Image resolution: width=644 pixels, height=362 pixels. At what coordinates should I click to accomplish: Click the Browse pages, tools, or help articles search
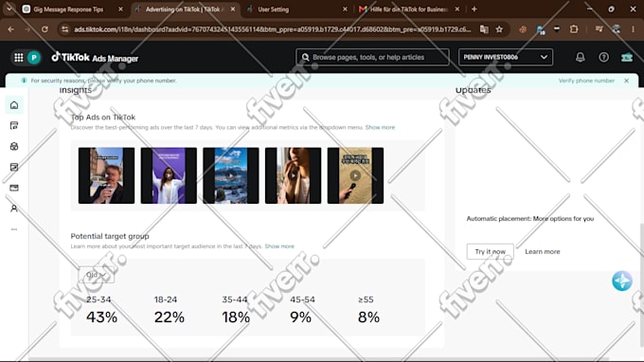click(372, 57)
